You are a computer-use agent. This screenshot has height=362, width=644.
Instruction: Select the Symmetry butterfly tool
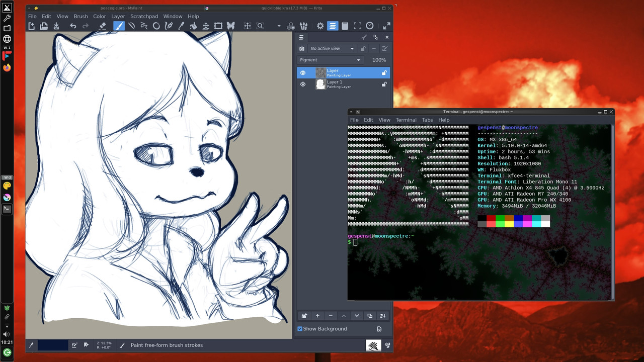point(230,26)
